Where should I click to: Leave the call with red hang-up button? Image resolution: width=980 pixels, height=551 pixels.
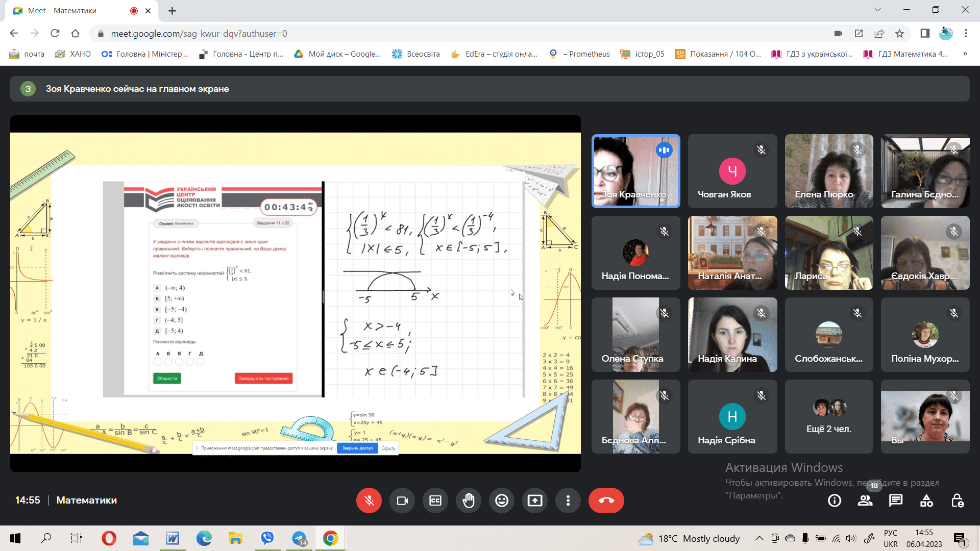click(x=606, y=500)
